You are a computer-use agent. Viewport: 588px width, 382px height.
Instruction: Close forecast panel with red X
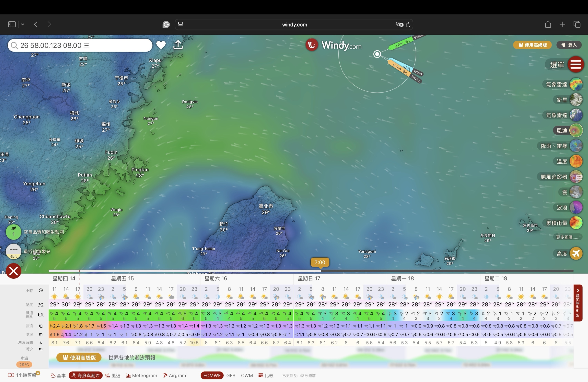pyautogui.click(x=14, y=271)
